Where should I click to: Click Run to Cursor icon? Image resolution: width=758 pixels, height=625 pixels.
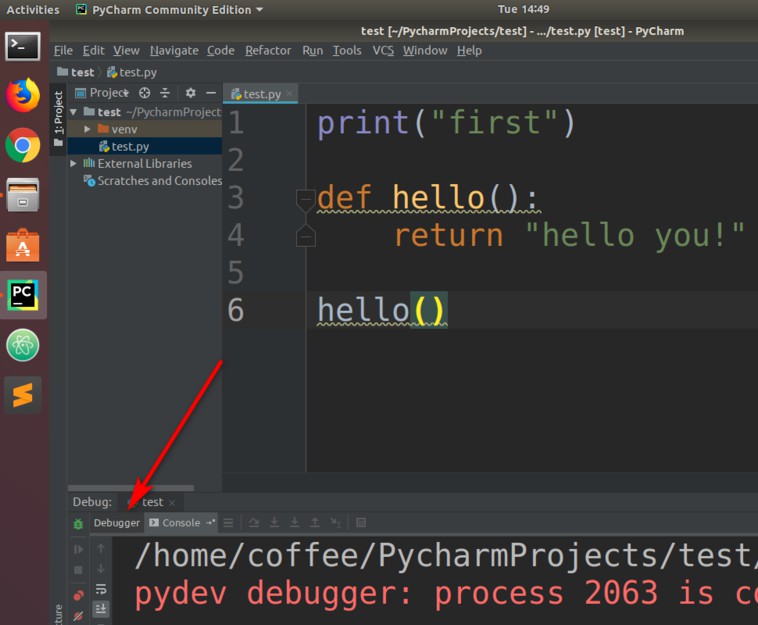pyautogui.click(x=335, y=523)
